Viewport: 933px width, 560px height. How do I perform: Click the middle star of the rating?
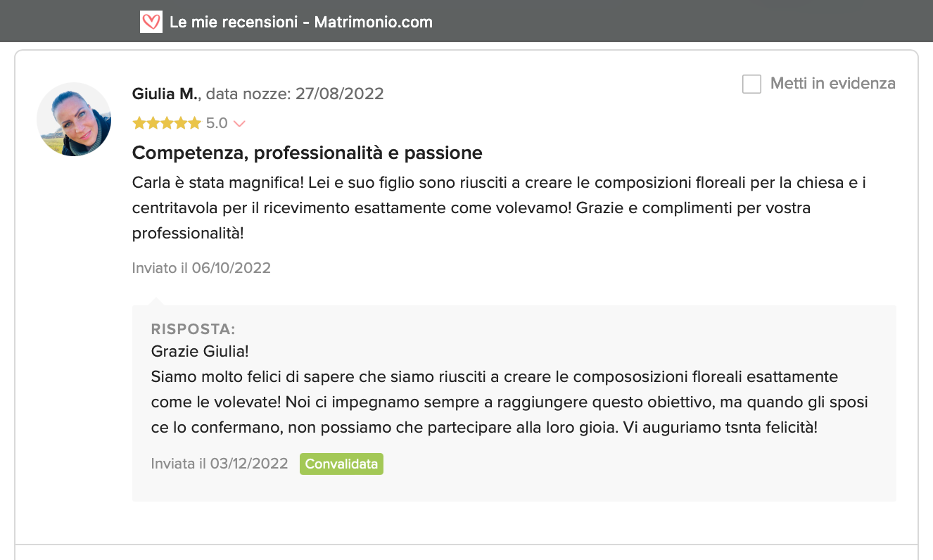(x=167, y=124)
